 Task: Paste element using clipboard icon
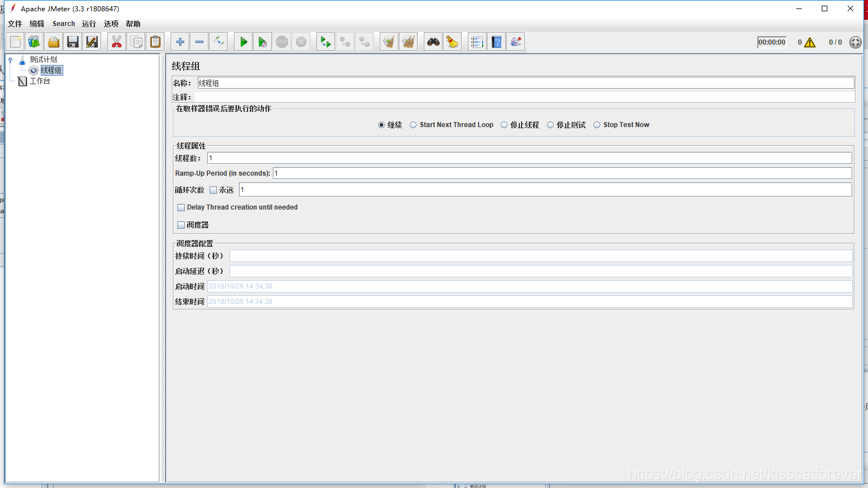[155, 42]
